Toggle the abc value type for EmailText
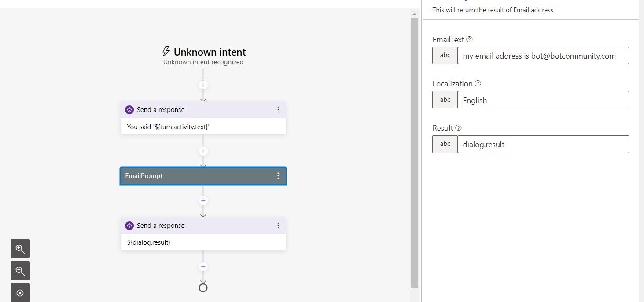The height and width of the screenshot is (302, 644). (x=445, y=55)
